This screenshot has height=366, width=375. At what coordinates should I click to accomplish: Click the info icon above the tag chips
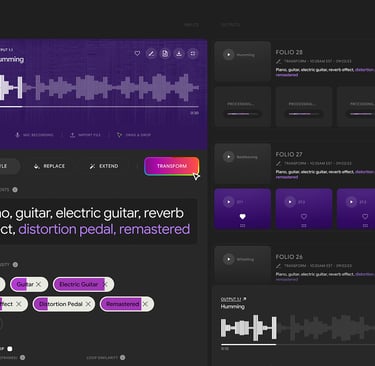pos(15,265)
